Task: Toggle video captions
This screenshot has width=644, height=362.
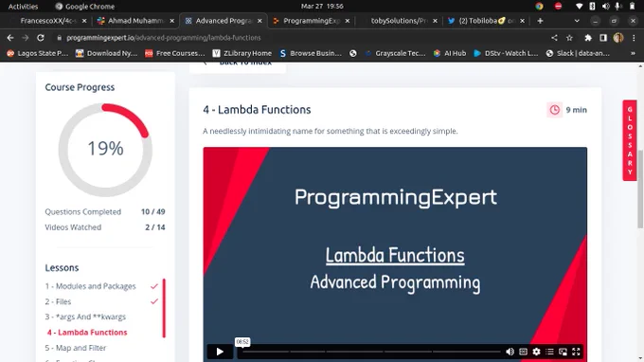Action: click(523, 352)
